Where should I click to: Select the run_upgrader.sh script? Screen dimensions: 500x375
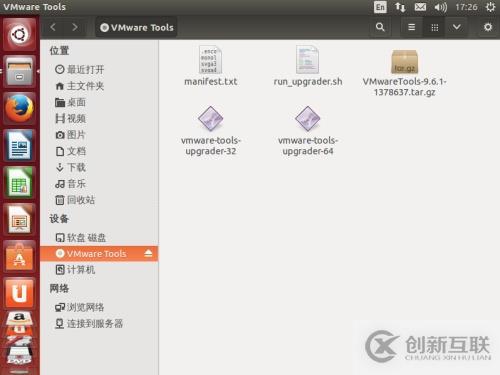(308, 66)
